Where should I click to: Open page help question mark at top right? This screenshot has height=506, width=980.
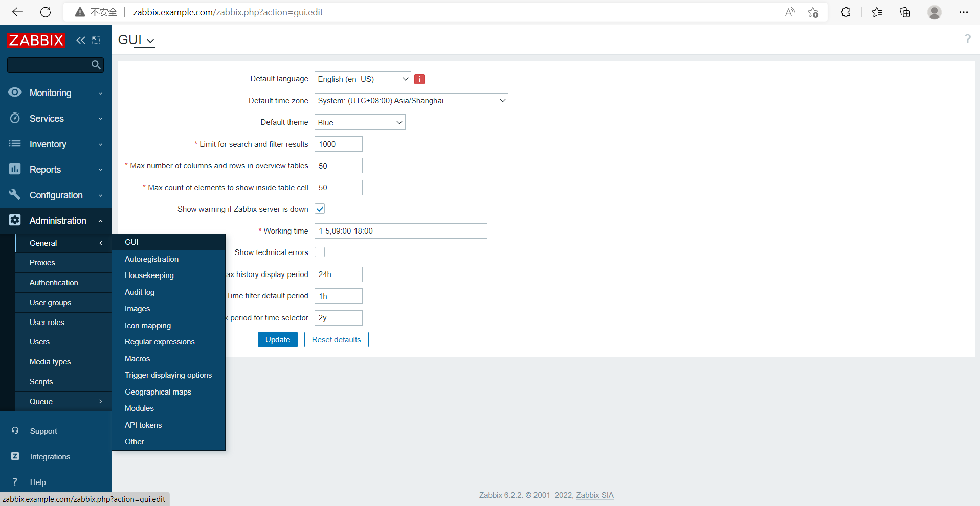click(967, 39)
